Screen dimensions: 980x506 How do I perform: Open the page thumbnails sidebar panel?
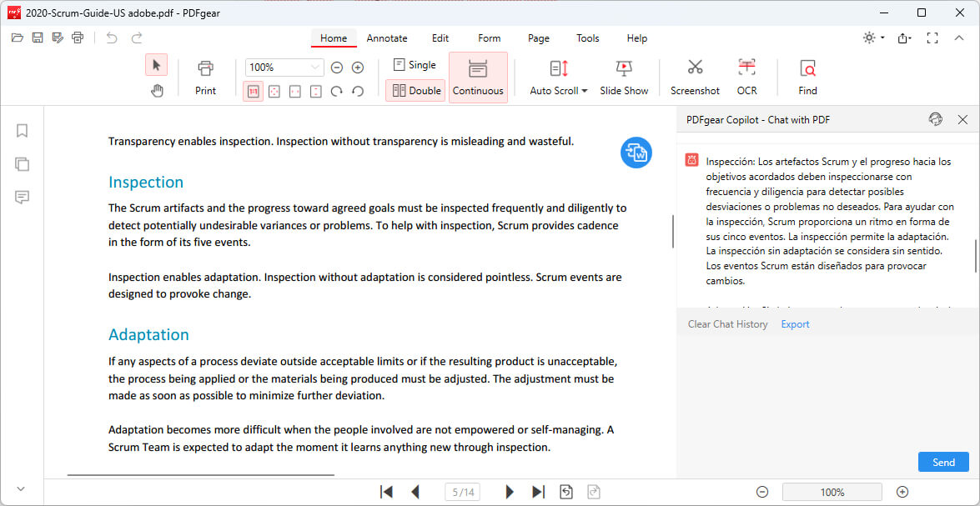pos(22,164)
